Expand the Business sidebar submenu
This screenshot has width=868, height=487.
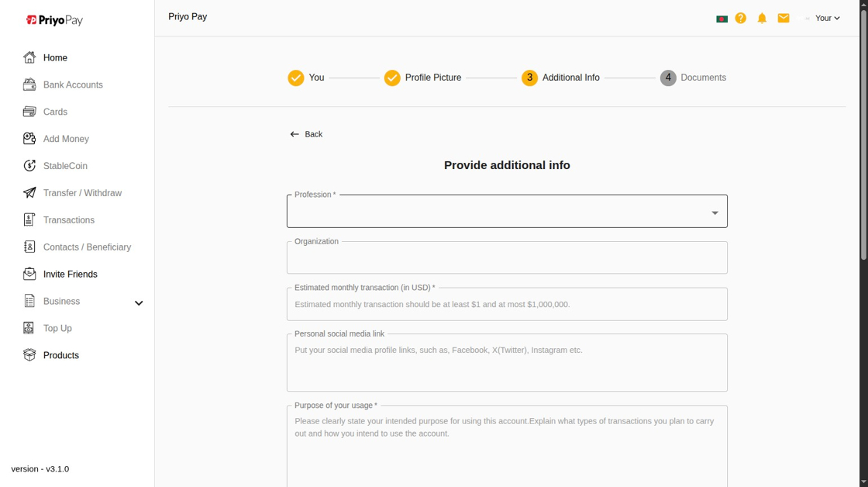tap(139, 302)
